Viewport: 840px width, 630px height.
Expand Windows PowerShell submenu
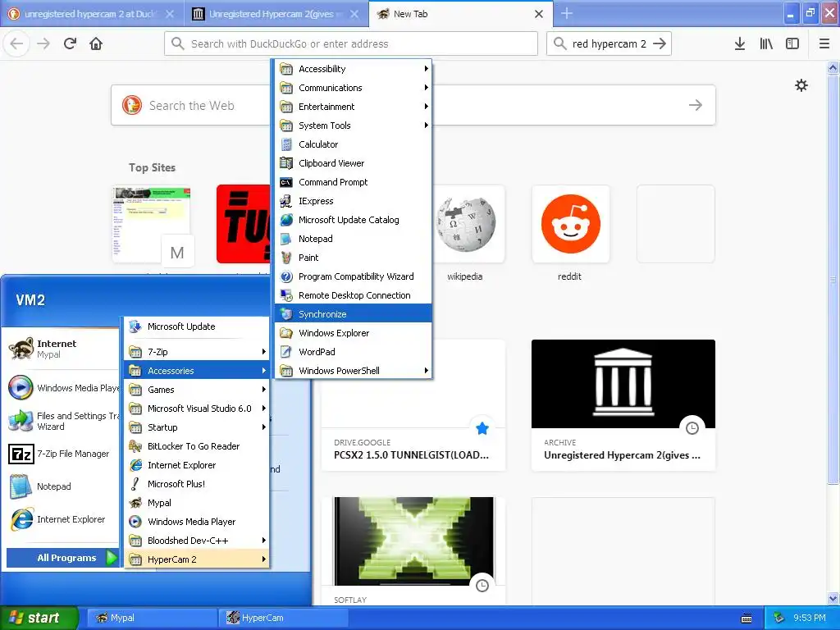pyautogui.click(x=353, y=371)
